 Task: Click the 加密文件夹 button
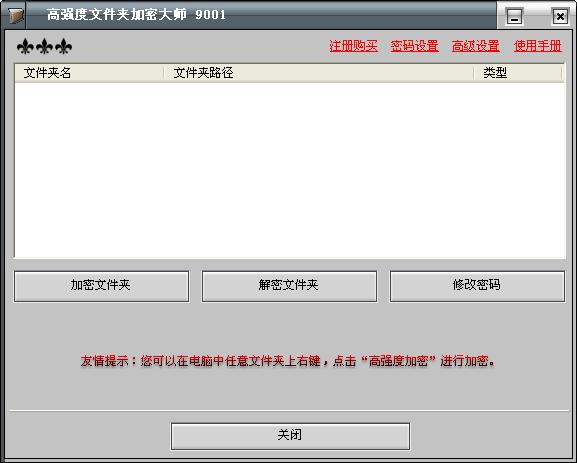click(x=102, y=286)
